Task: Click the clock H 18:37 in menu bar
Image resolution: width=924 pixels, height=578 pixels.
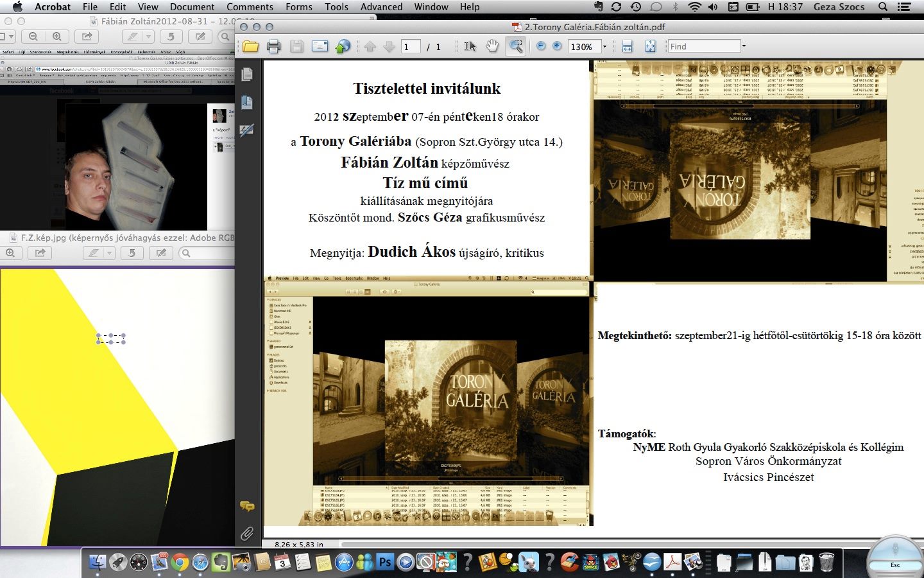Action: pyautogui.click(x=785, y=6)
